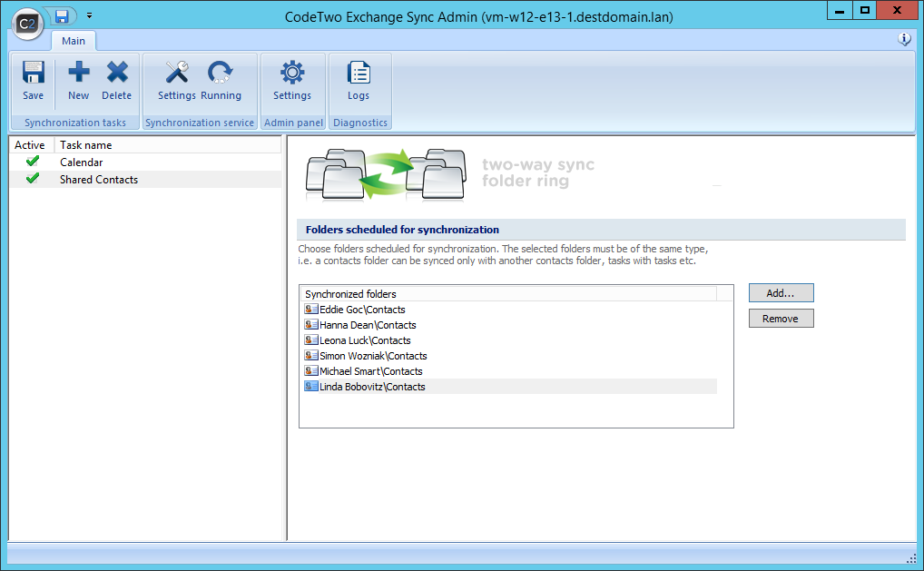Select Eddie Goc\Contacts folder entry
Image resolution: width=924 pixels, height=571 pixels.
point(510,310)
